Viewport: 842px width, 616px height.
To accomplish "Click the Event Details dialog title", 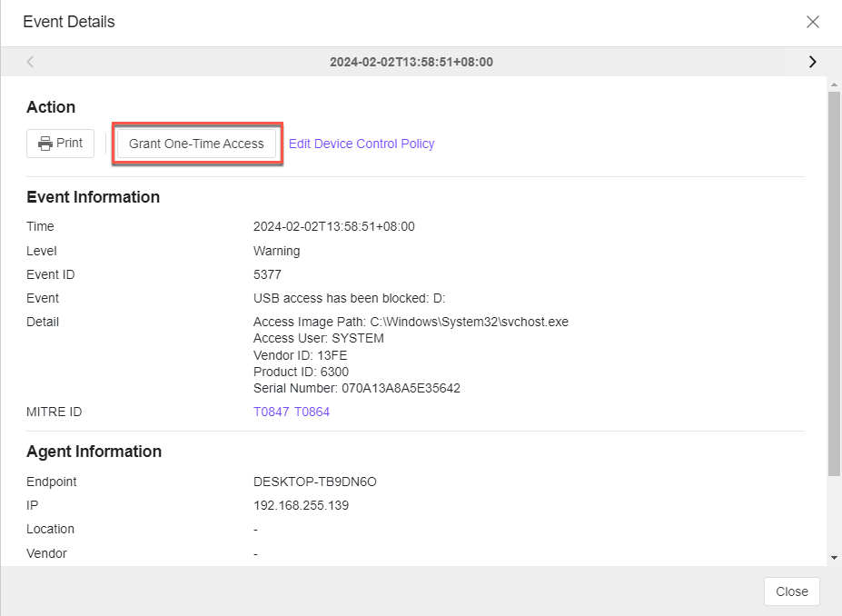I will tap(69, 22).
